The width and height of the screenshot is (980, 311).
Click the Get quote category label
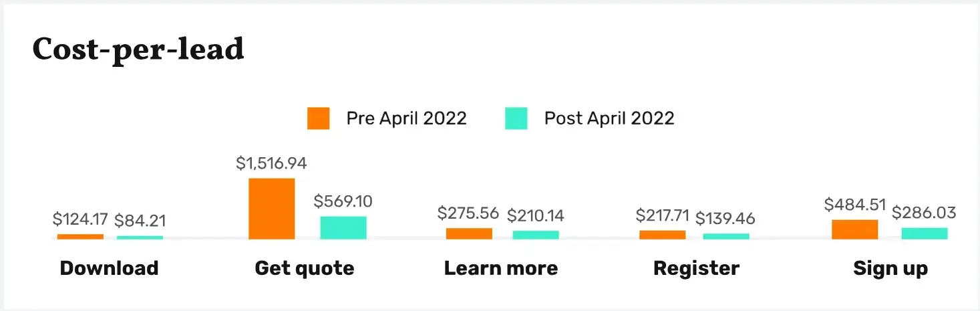point(305,269)
